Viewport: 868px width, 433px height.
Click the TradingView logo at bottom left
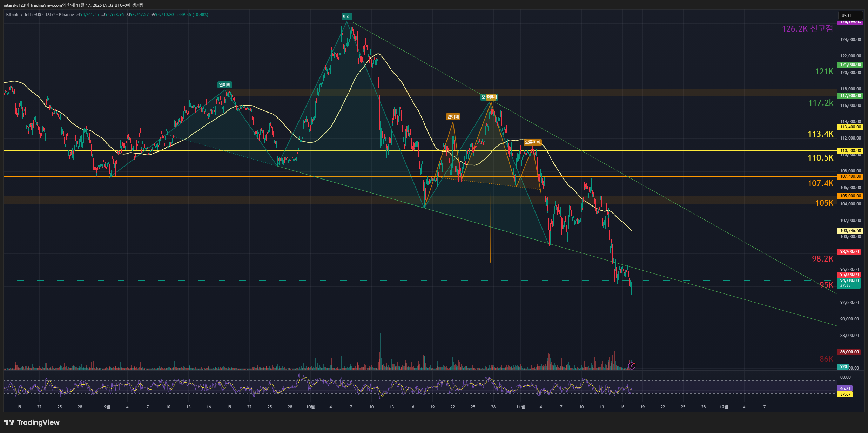click(x=32, y=422)
